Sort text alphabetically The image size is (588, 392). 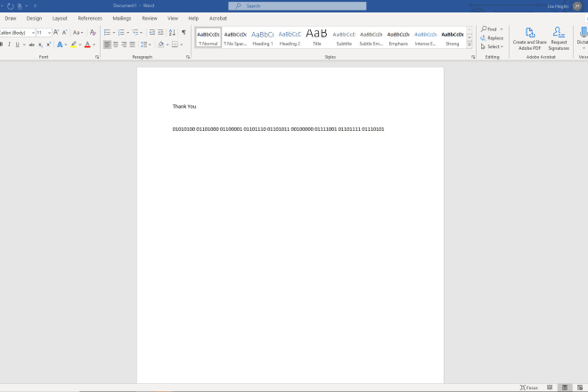[x=172, y=33]
